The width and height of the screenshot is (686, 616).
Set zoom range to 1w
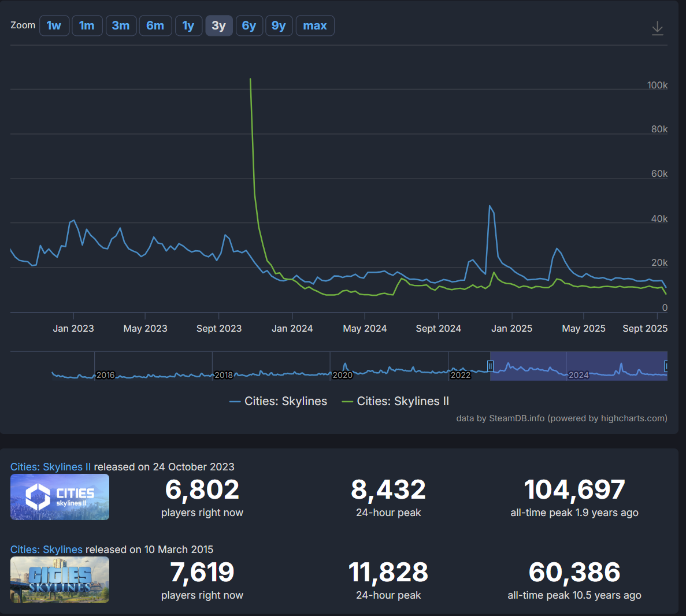(54, 26)
